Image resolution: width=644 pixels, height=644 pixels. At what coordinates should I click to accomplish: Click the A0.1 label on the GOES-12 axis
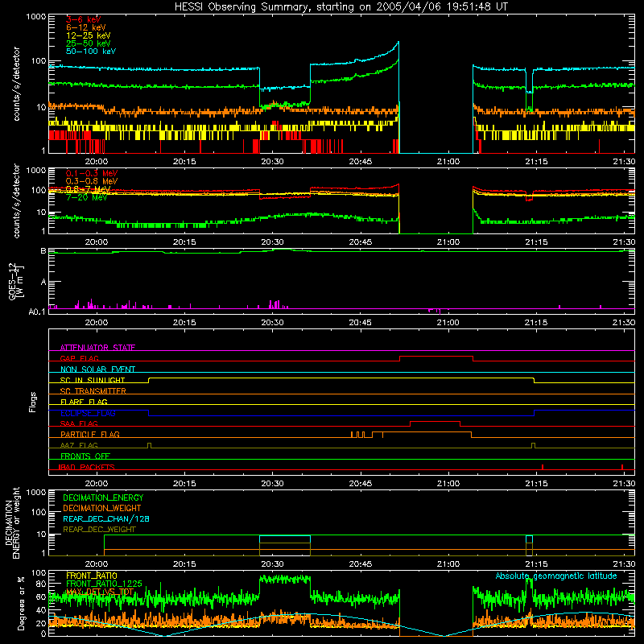(x=37, y=312)
